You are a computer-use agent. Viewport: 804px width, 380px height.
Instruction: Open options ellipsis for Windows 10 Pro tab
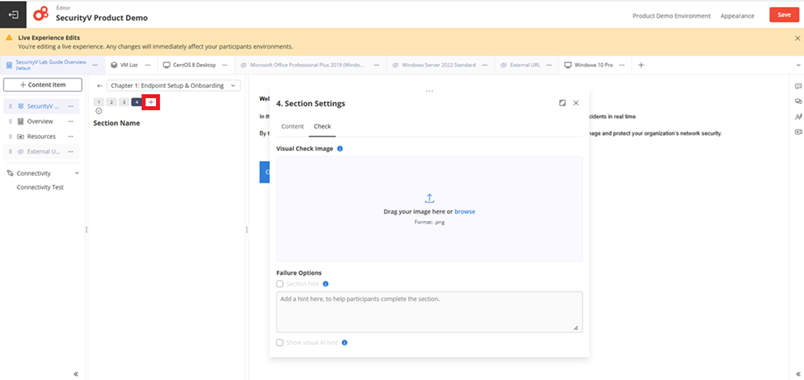pyautogui.click(x=622, y=65)
